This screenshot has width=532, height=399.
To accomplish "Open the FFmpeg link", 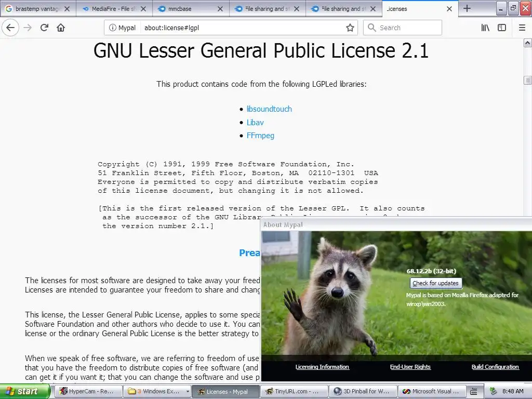I will coord(260,136).
